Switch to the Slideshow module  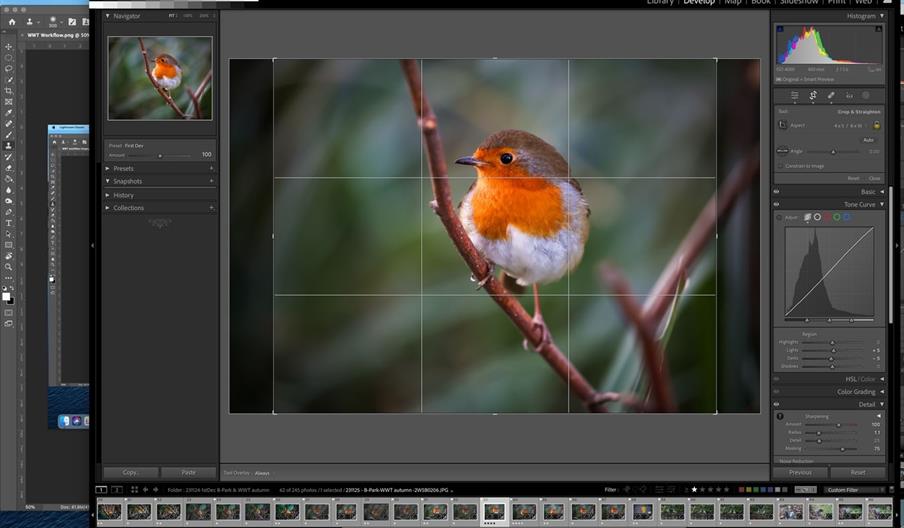[799, 2]
